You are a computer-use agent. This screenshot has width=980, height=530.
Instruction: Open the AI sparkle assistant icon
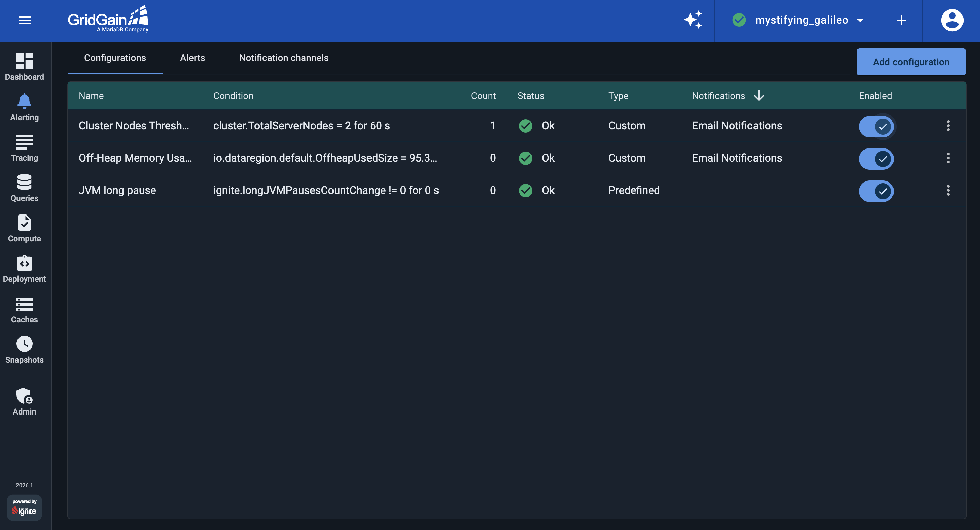pyautogui.click(x=693, y=20)
